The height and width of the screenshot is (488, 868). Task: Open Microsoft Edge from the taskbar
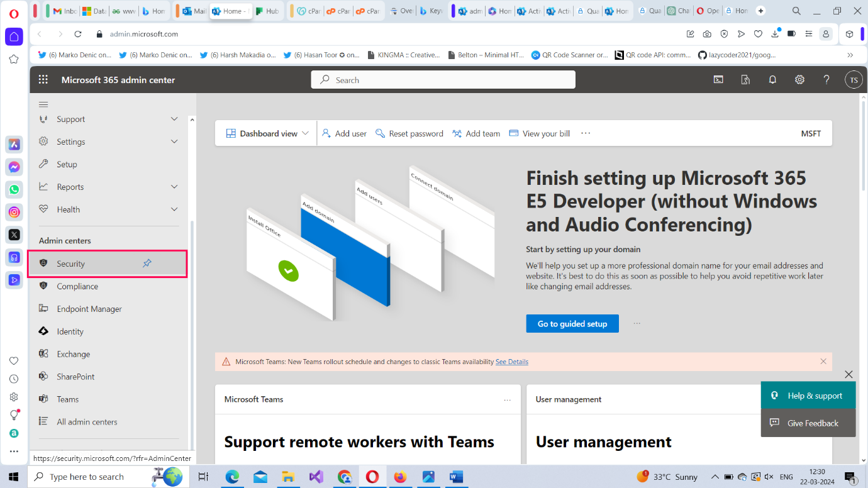click(x=232, y=477)
